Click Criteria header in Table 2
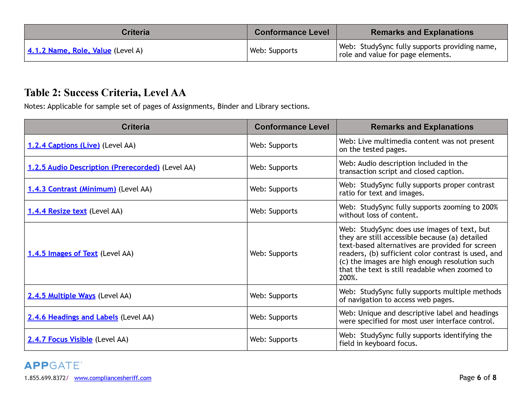The width and height of the screenshot is (532, 411). pos(135,127)
